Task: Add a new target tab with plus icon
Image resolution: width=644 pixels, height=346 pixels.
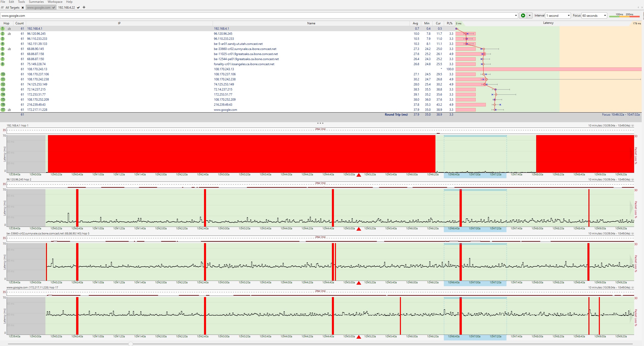Action: (84, 7)
